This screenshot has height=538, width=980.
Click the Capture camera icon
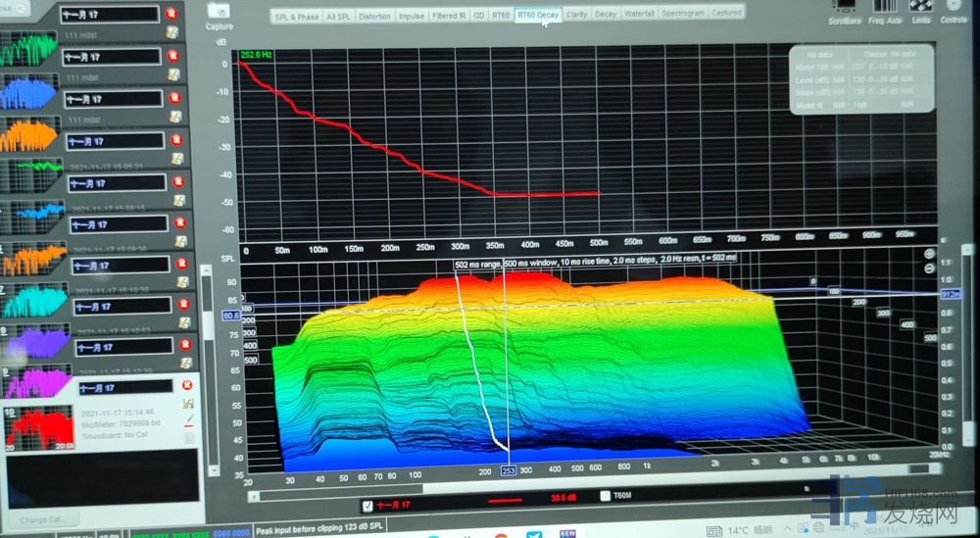point(220,10)
